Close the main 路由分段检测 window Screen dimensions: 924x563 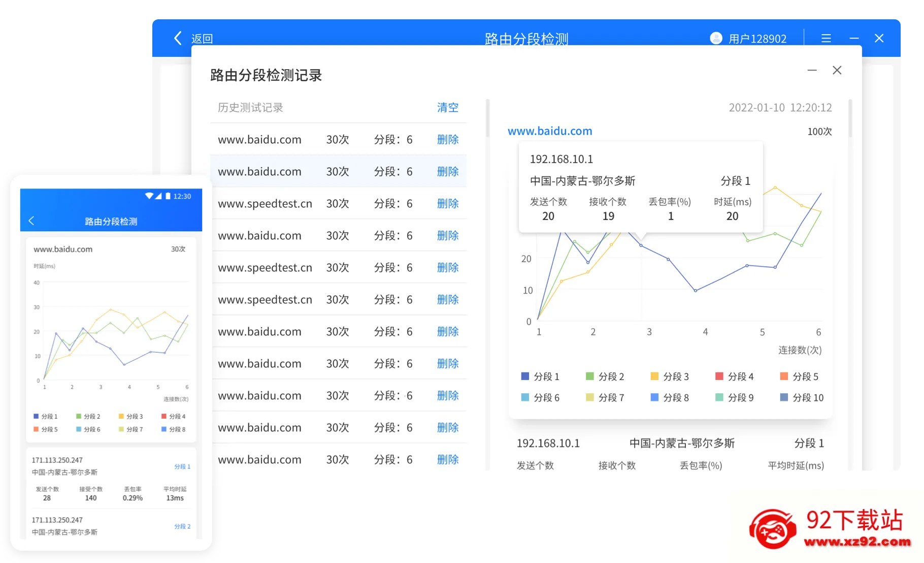pos(879,38)
